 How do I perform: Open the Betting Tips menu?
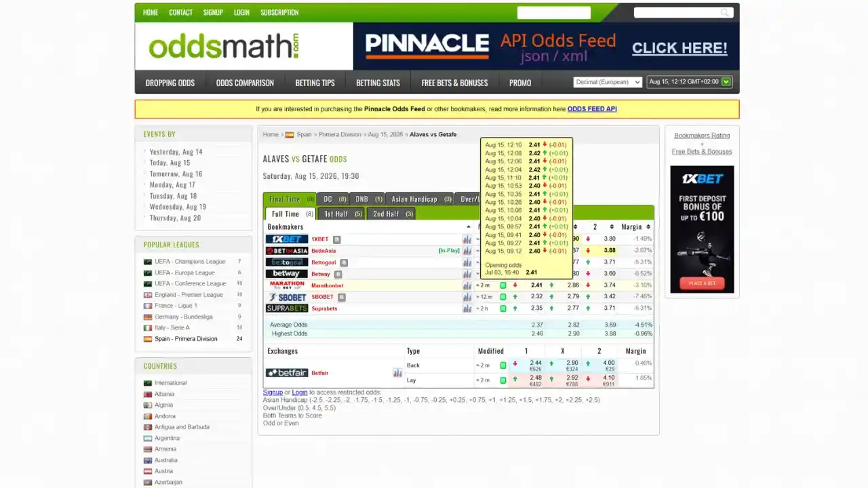pos(315,83)
